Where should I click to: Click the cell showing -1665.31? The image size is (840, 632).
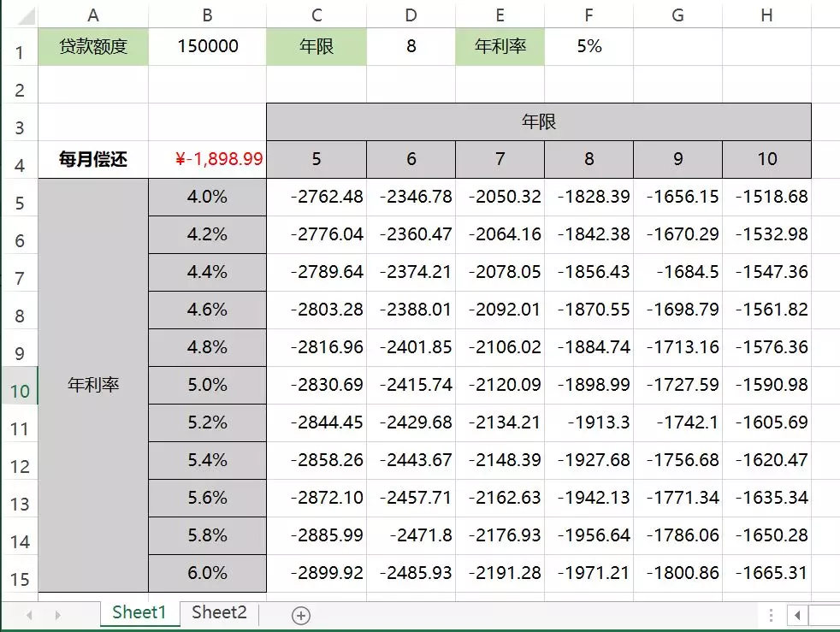(x=766, y=574)
